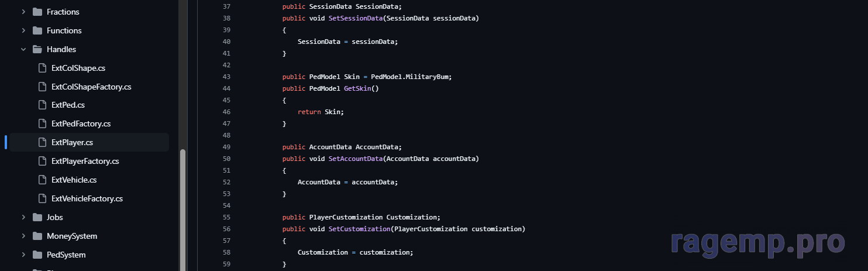Collapse the Handles folder chevron

23,49
